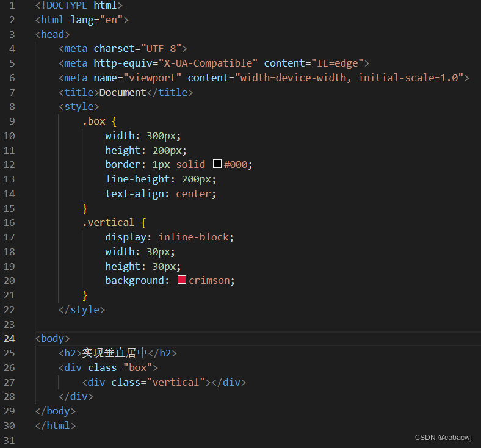This screenshot has height=448, width=481.
Task: Click the div class="vertical" line
Action: tap(164, 382)
